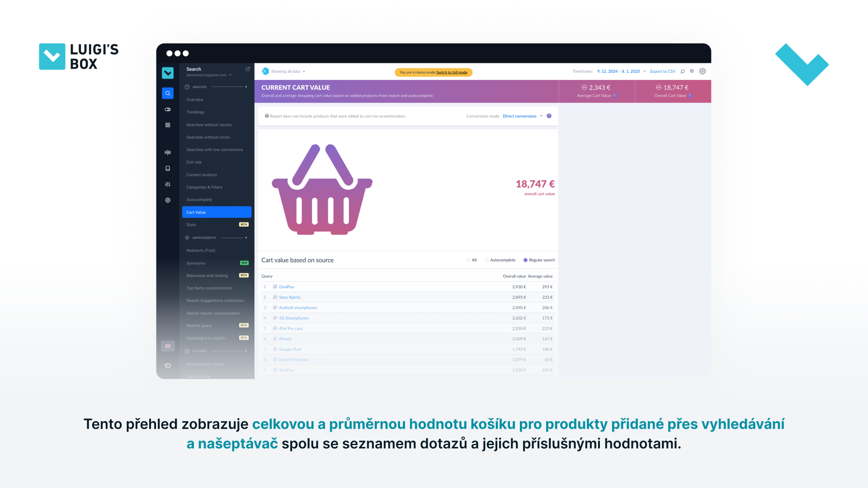868x488 pixels.
Task: Open the Direct conversions mode dropdown
Action: click(x=523, y=116)
